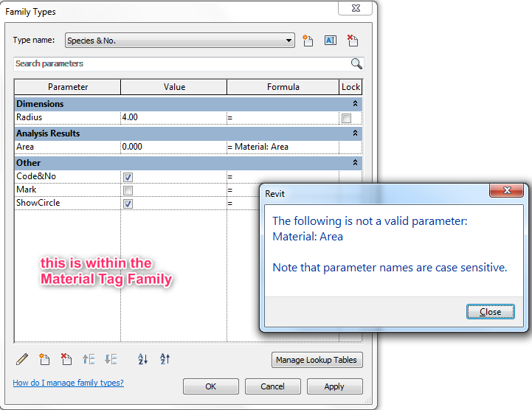Click the Parameter column header
The height and width of the screenshot is (410, 532).
click(x=68, y=87)
